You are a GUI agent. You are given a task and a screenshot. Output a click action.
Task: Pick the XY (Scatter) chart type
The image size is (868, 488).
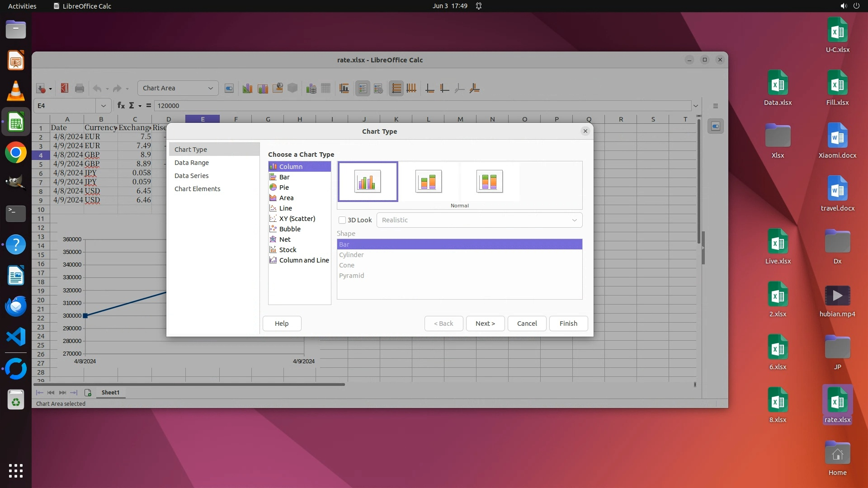click(x=297, y=218)
